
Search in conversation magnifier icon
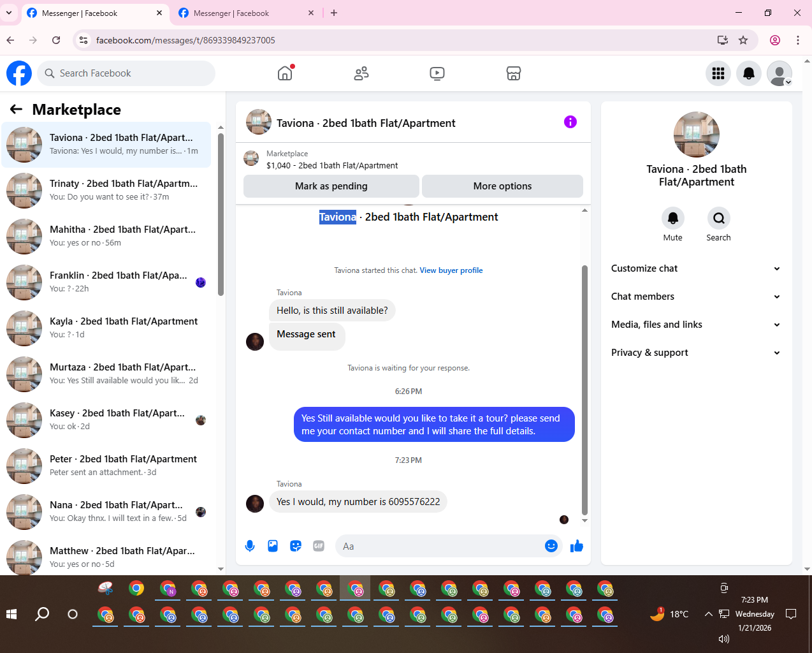718,218
